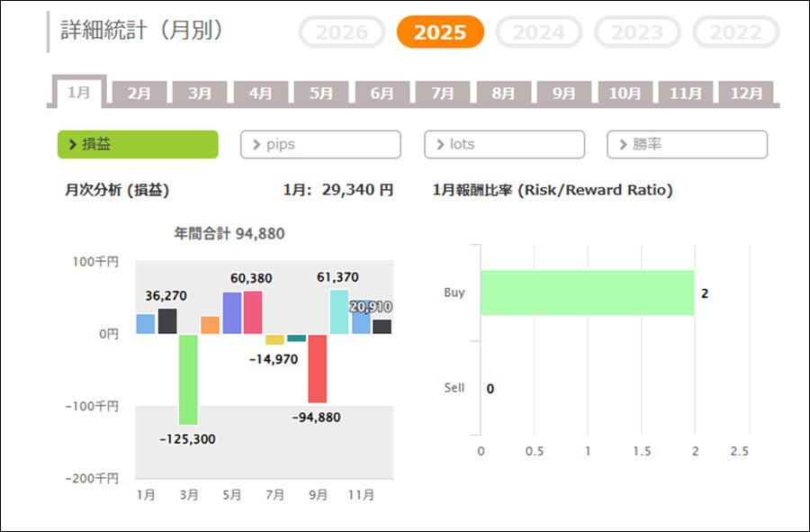This screenshot has width=810, height=532.
Task: Click the purple May profit bar
Action: click(x=231, y=313)
